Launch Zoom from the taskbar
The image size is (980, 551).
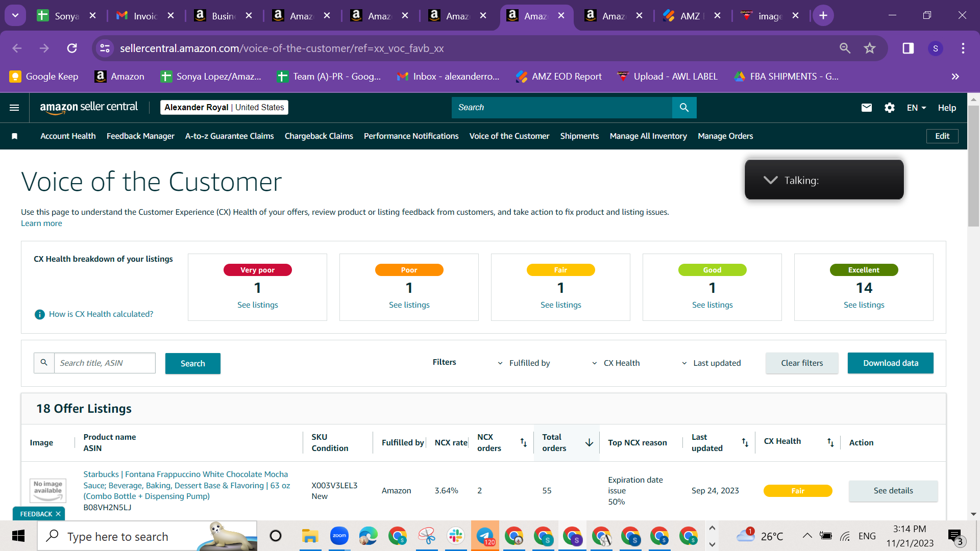pos(339,536)
